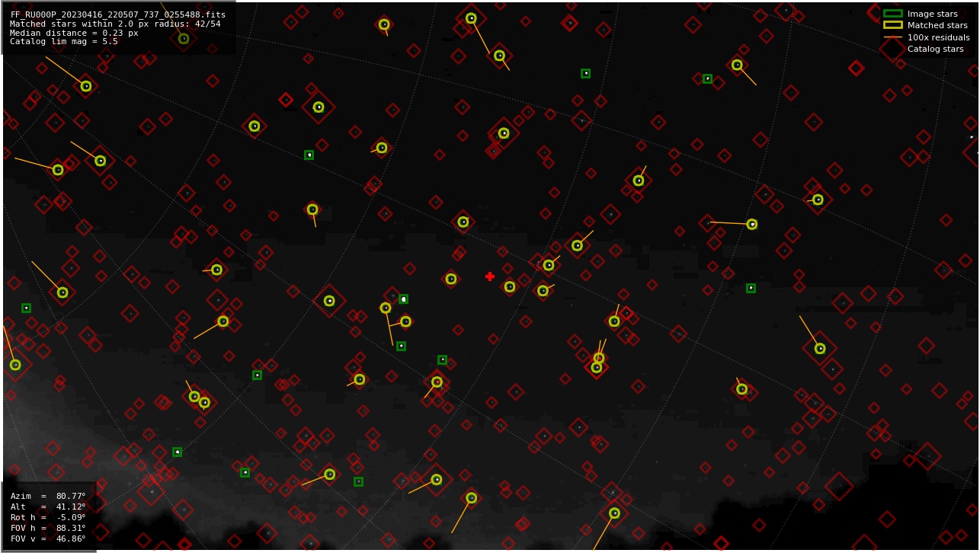Click 'Catalog lim mag = 5.5' text
The height and width of the screenshot is (553, 980).
tap(64, 42)
